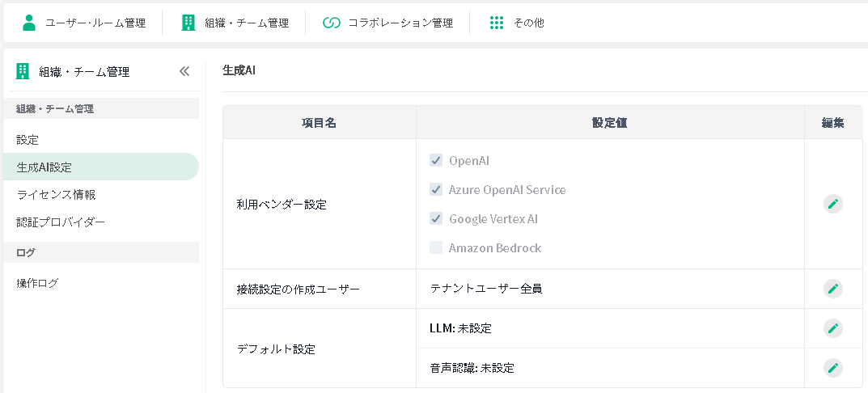Screen dimensions: 868x393
Task: Toggle the Google Vertex AI checkbox
Action: coord(436,218)
